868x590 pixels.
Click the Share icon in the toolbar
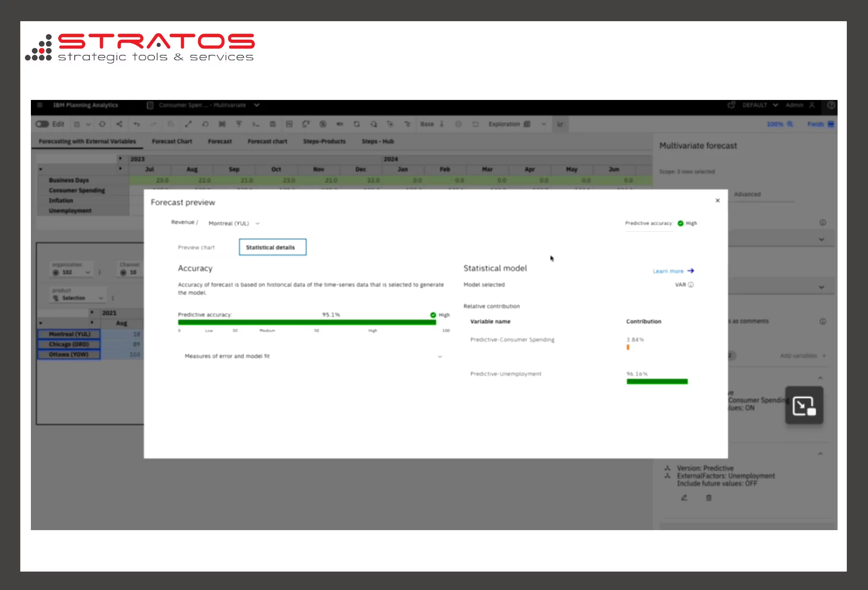tap(119, 124)
